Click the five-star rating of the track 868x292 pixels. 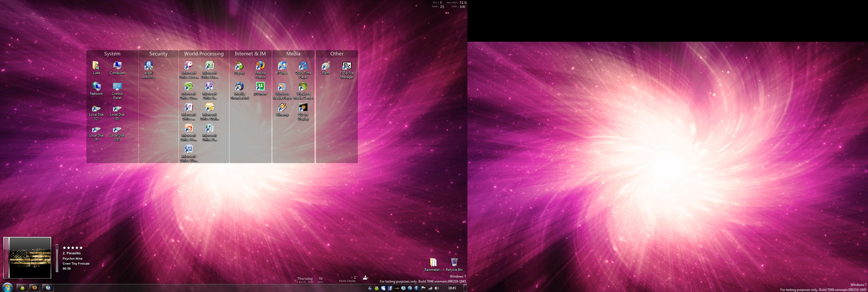pyautogui.click(x=72, y=248)
